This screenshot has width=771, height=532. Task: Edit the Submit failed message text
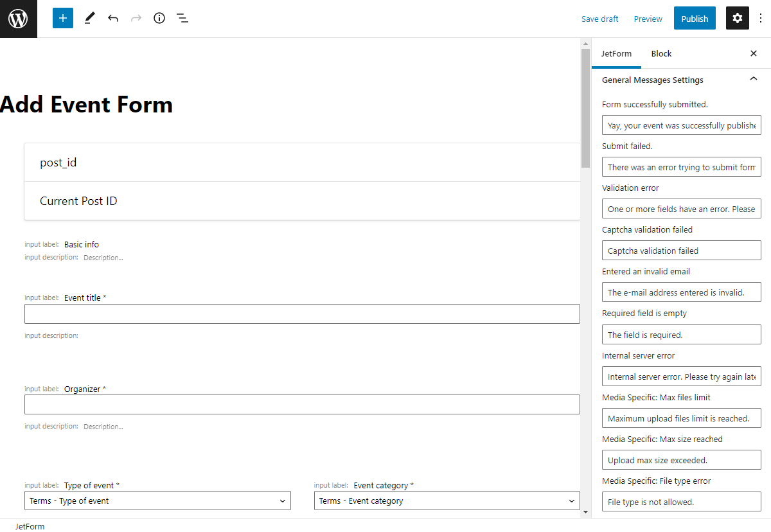point(681,166)
